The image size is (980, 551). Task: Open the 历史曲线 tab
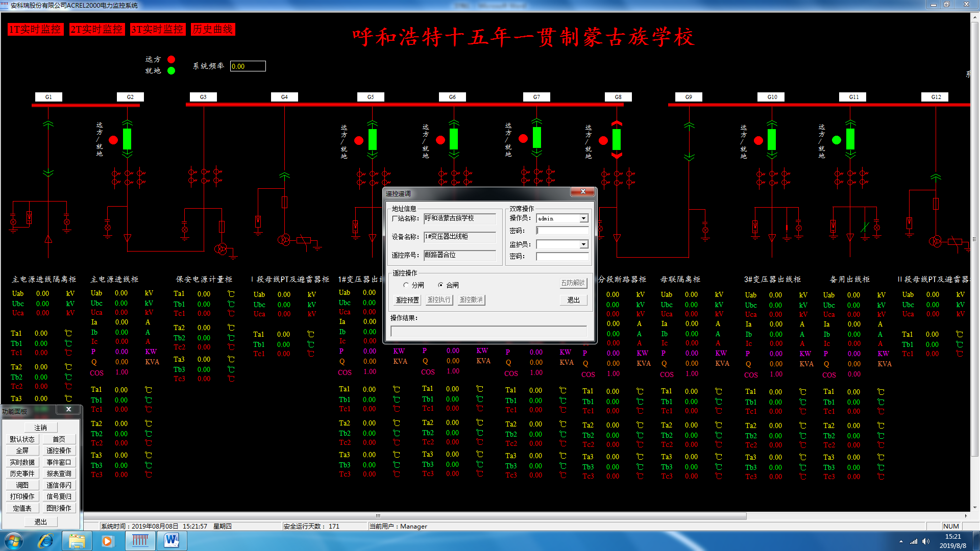(x=212, y=29)
